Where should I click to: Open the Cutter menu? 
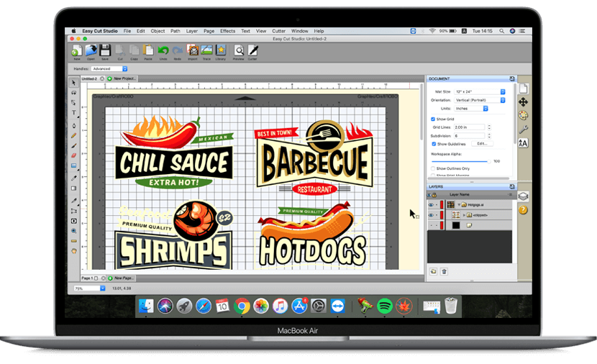tap(278, 31)
